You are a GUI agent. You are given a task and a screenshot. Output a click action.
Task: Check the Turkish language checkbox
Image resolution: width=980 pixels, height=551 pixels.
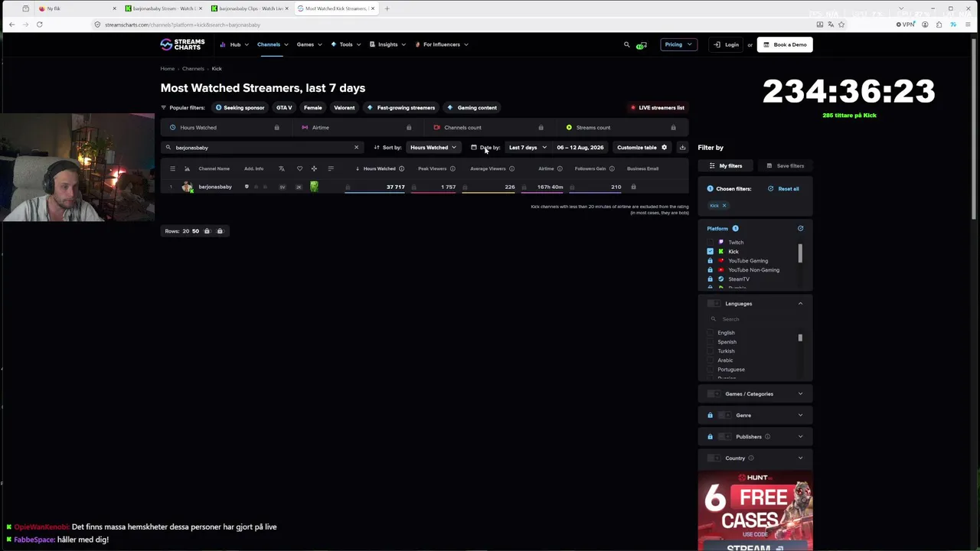point(710,351)
